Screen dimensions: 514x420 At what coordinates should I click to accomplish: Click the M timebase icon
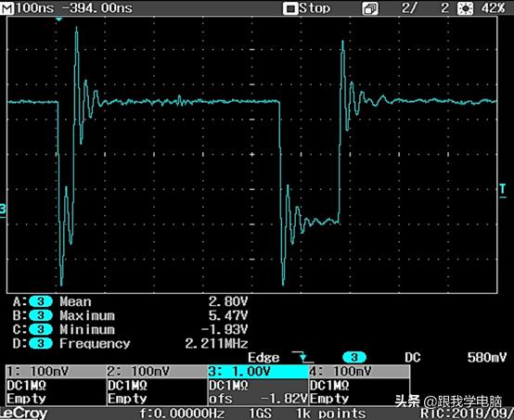point(7,8)
